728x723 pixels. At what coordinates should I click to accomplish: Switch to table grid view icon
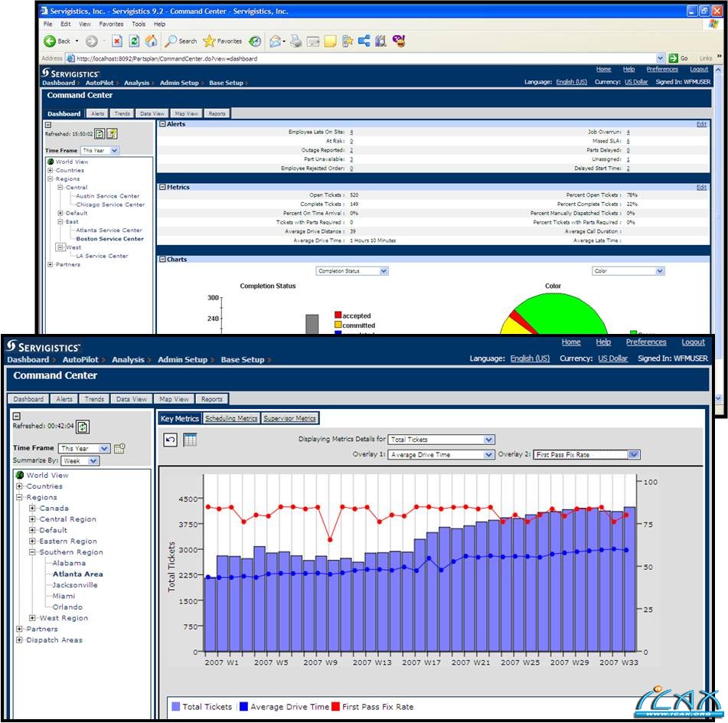[190, 439]
